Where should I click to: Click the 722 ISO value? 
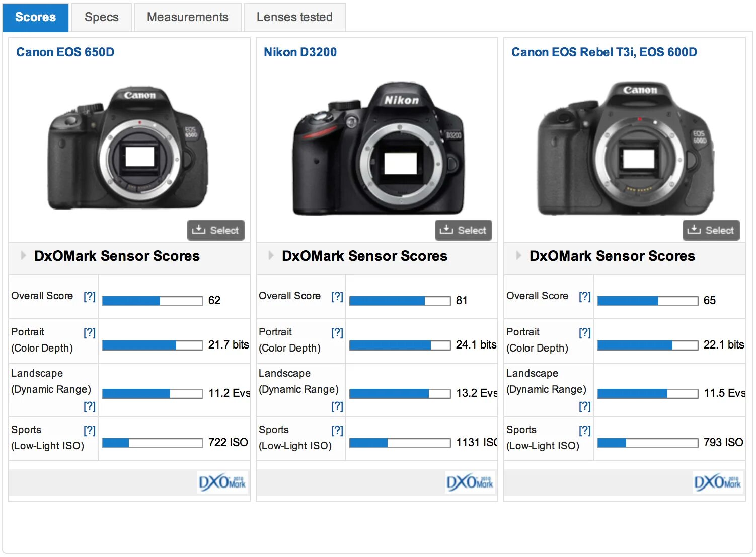[228, 443]
